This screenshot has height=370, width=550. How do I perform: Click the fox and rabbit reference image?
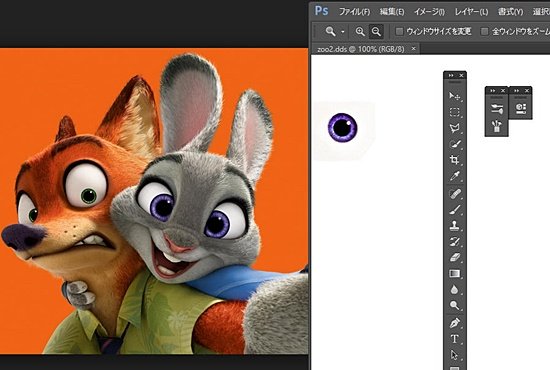tap(154, 201)
